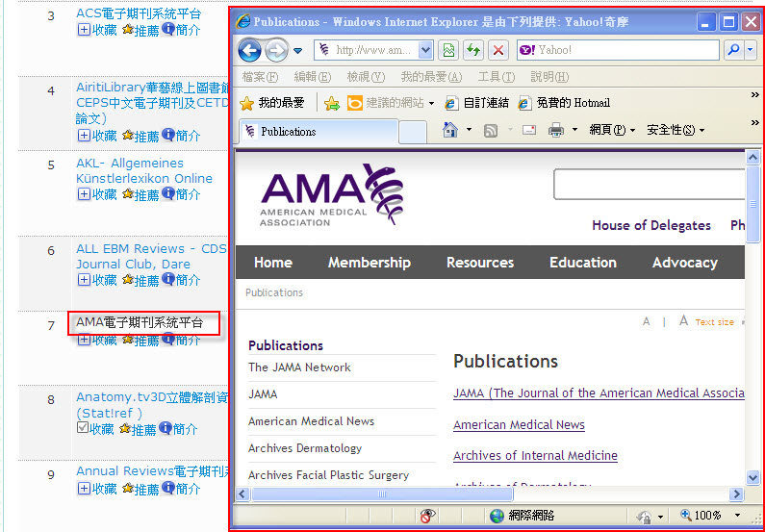Expand 收藏 plus icon for ACS row

[x=84, y=30]
